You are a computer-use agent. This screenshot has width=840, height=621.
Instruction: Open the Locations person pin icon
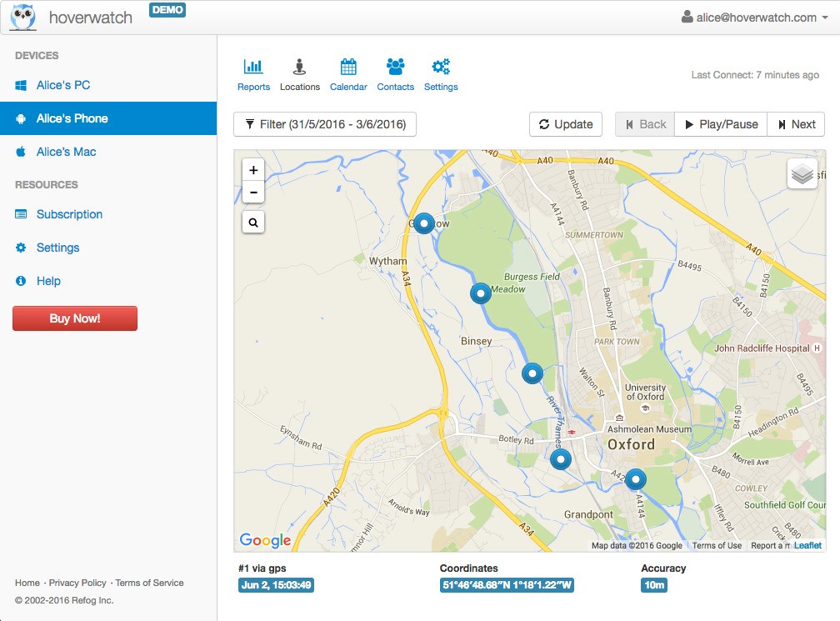(x=299, y=68)
